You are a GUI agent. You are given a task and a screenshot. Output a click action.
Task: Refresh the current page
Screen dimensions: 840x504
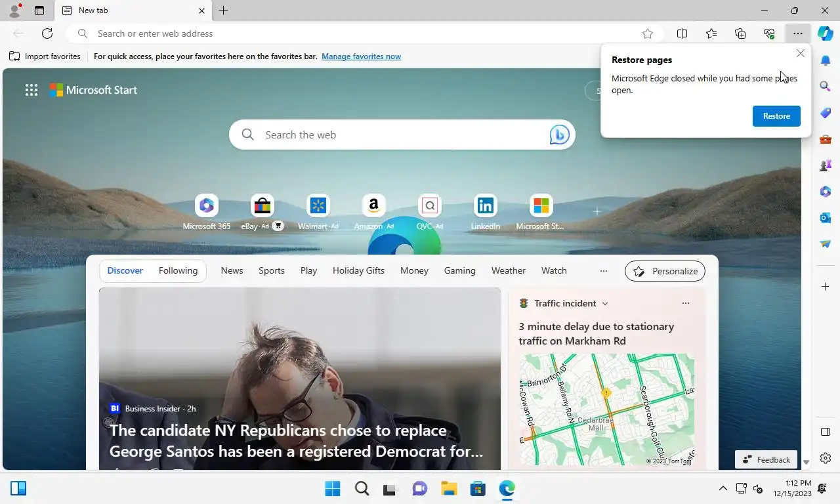coord(47,33)
